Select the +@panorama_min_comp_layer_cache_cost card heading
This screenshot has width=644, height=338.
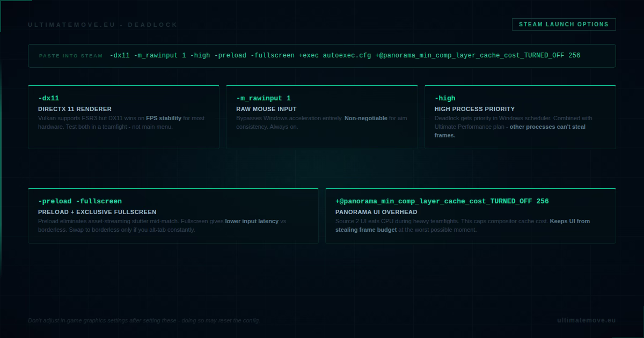[442, 201]
